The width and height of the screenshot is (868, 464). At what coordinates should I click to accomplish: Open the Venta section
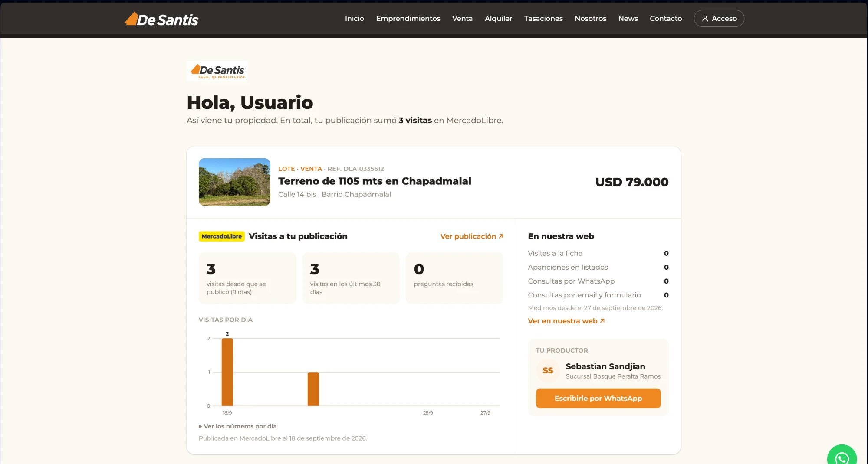(462, 18)
